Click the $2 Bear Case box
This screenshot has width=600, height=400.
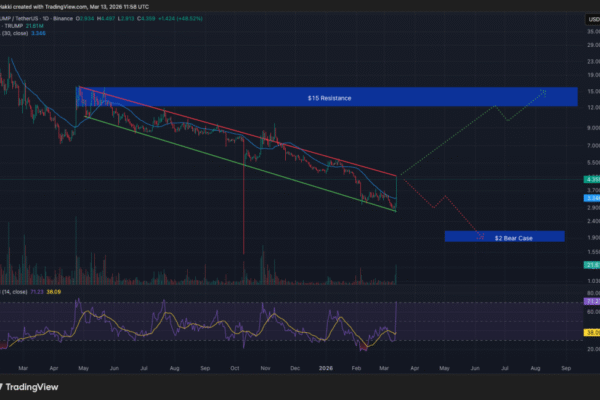[504, 237]
